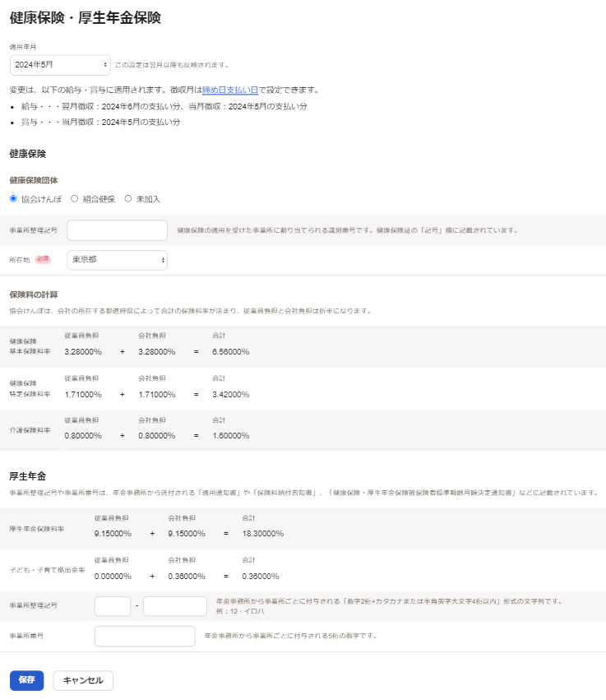The image size is (606, 700).
Task: Focus the second pension 事業所整理記号 box
Action: click(175, 606)
